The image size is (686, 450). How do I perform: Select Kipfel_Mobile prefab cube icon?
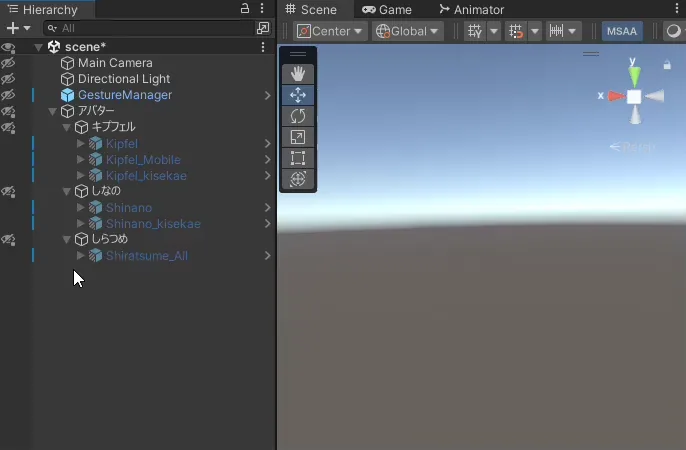[95, 160]
